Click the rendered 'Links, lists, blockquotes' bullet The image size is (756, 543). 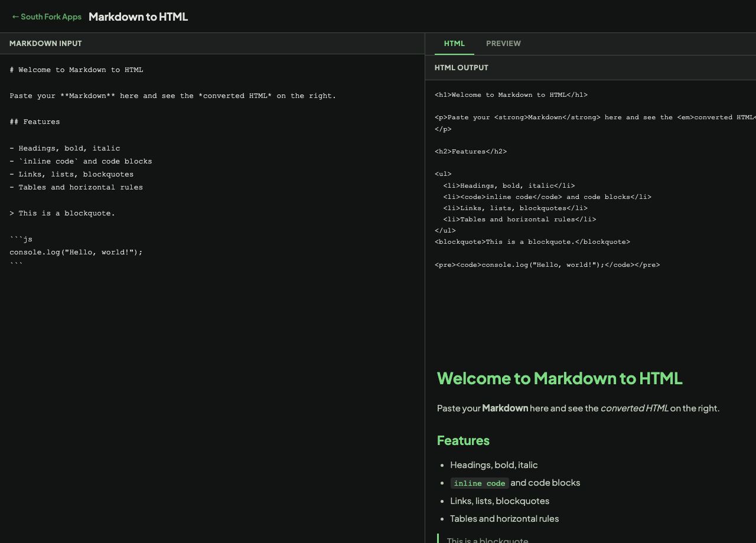click(500, 501)
